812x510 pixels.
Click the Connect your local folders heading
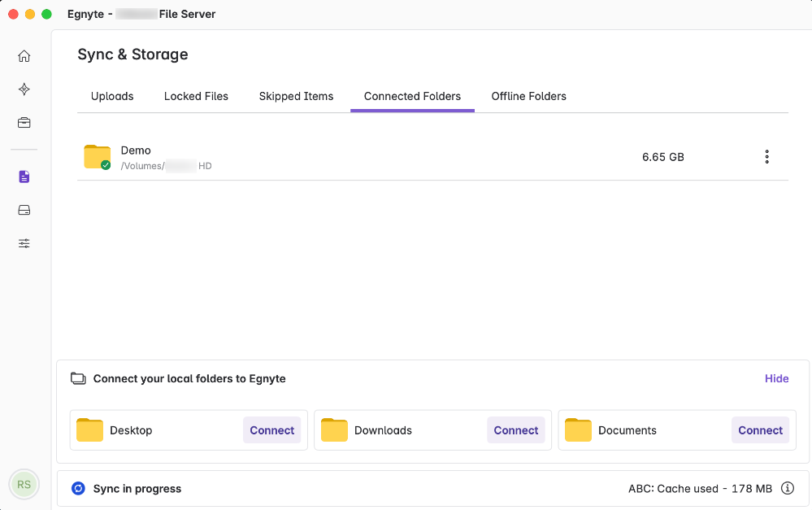tap(189, 379)
